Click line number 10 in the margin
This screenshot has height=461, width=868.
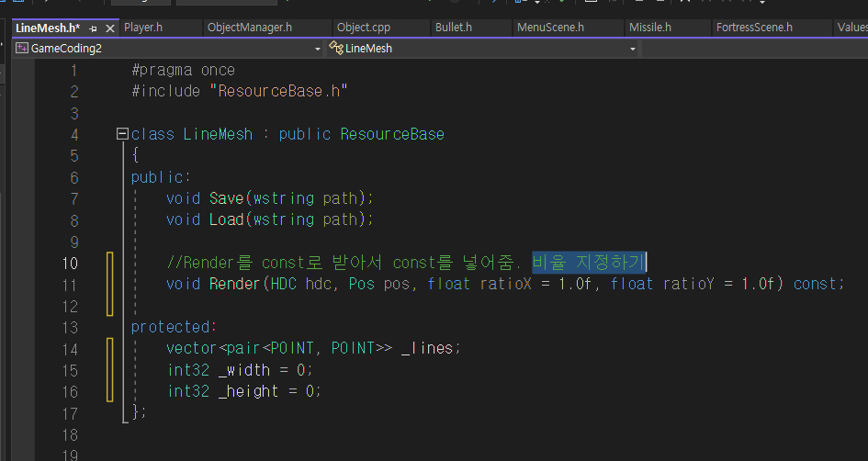[70, 263]
